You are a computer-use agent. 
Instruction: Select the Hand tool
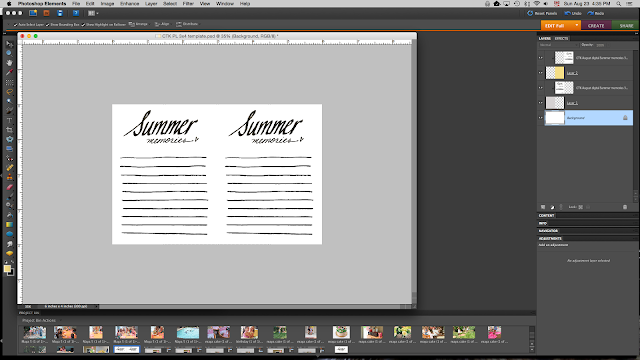(9, 63)
